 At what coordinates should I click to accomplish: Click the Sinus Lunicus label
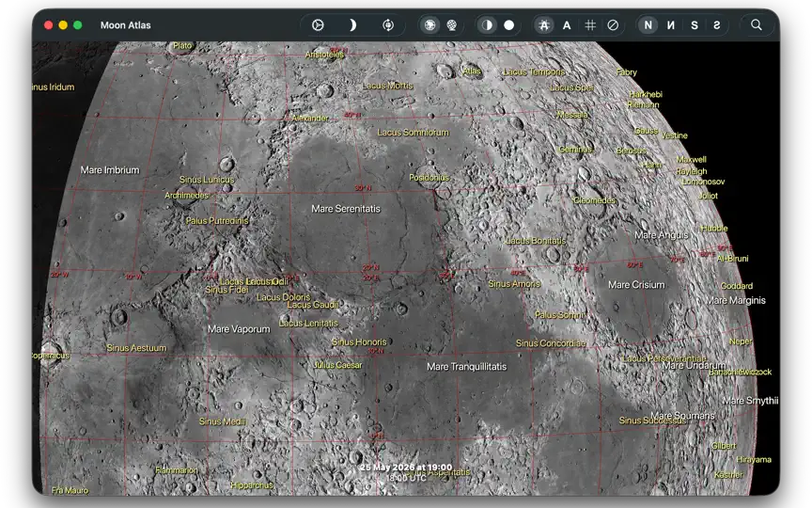point(207,180)
